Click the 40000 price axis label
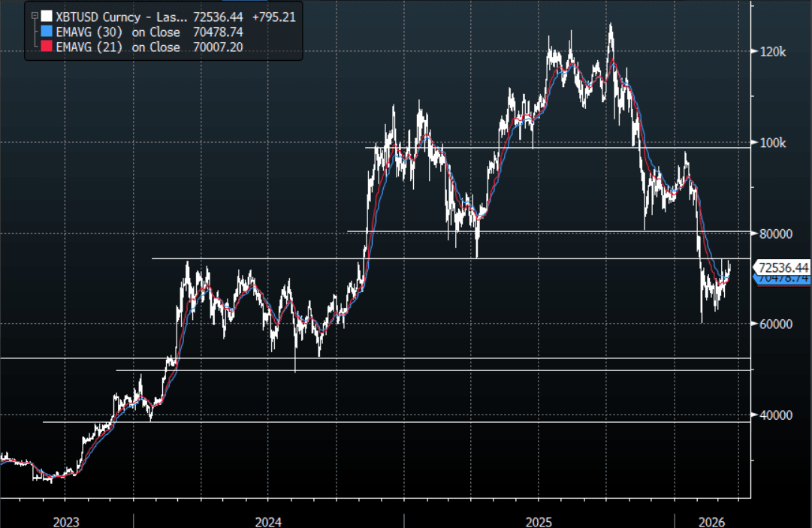 pyautogui.click(x=775, y=415)
